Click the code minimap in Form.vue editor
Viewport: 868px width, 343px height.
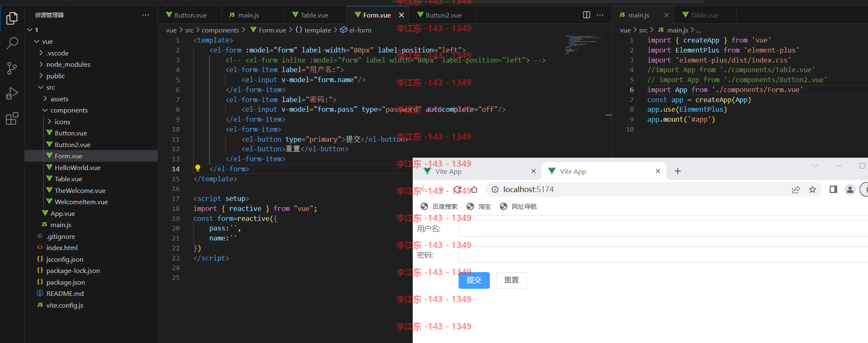tap(583, 45)
